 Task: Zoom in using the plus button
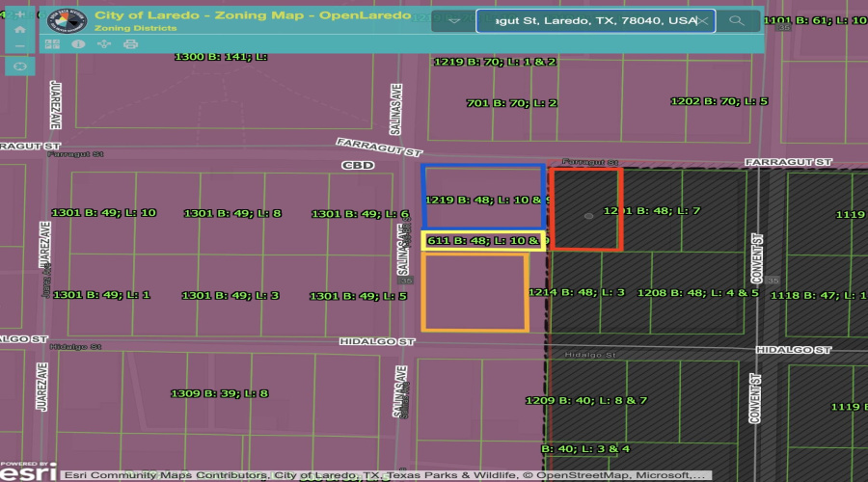pyautogui.click(x=19, y=14)
